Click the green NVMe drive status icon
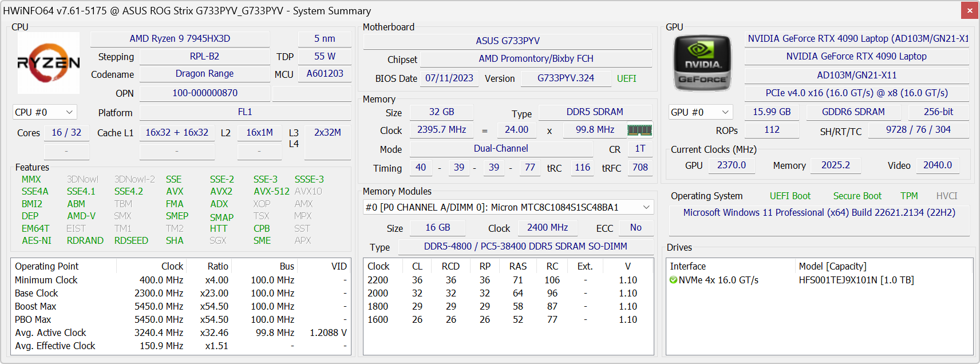980x364 pixels. [x=673, y=280]
